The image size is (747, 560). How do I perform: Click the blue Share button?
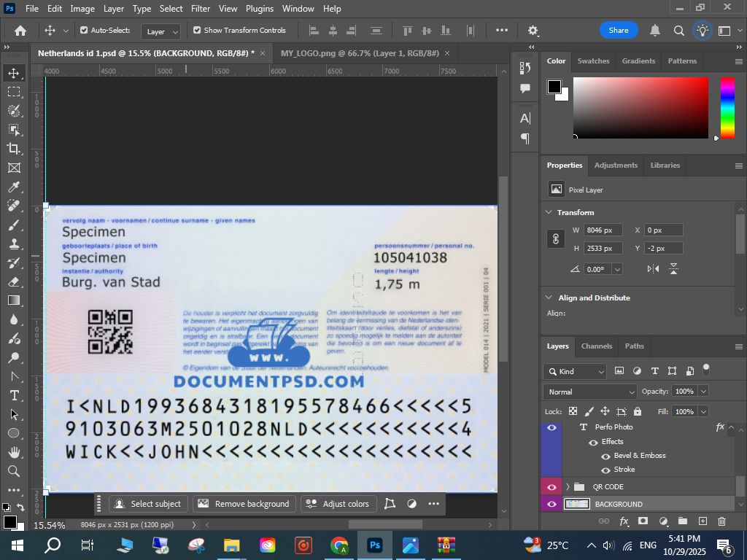(x=619, y=31)
